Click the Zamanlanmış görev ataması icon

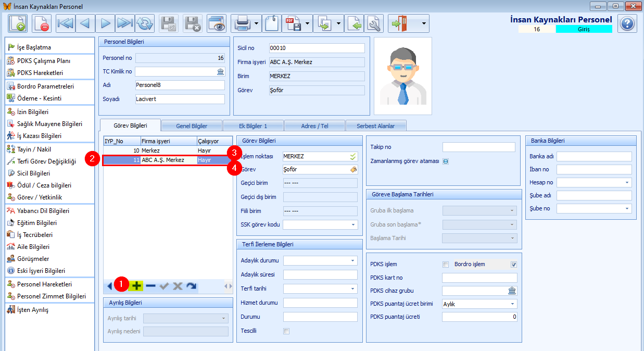[x=446, y=161]
